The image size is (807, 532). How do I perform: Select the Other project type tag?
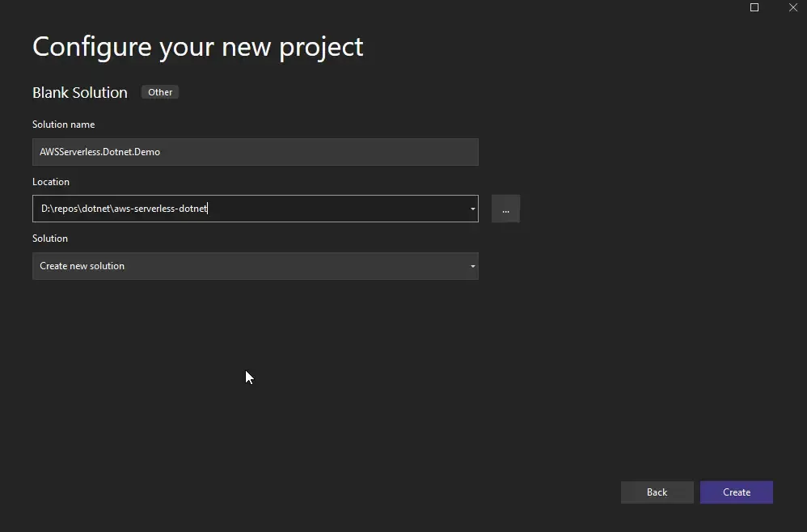159,91
